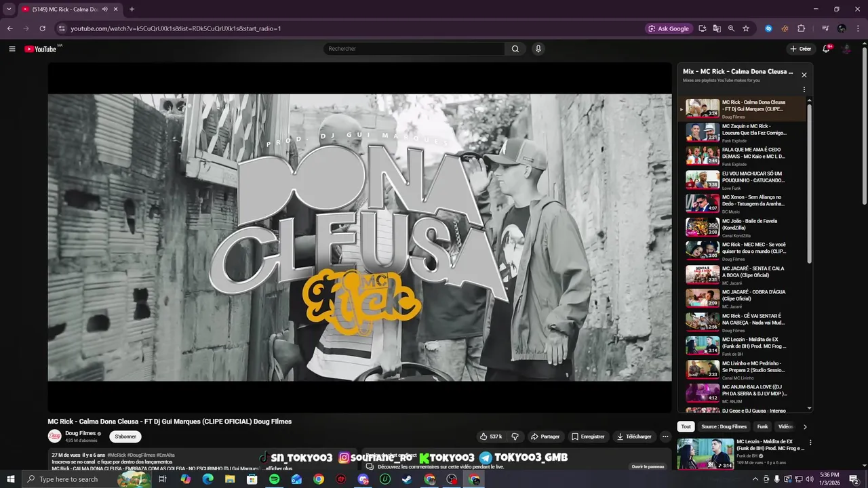The image size is (868, 488).
Task: Subscribe with the S'abonner button
Action: [x=125, y=436]
